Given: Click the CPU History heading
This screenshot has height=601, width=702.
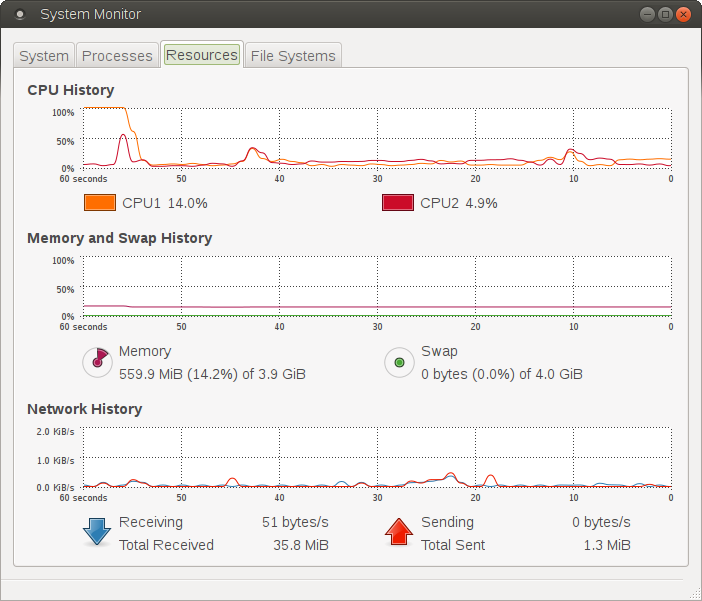Looking at the screenshot, I should [x=71, y=90].
